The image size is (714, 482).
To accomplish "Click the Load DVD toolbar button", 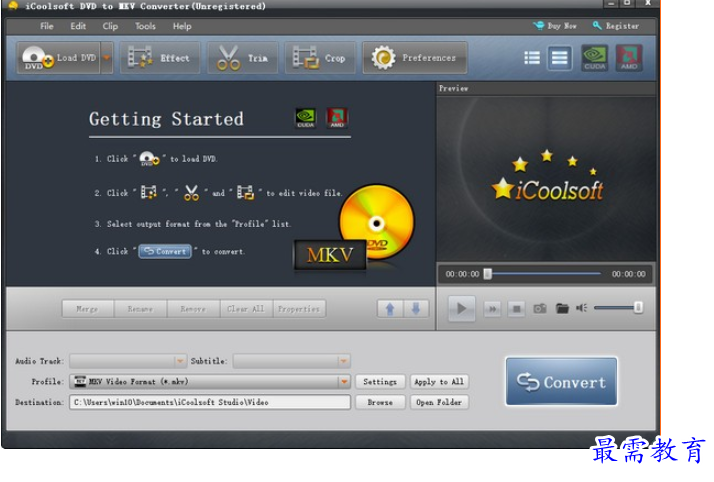I will click(58, 58).
